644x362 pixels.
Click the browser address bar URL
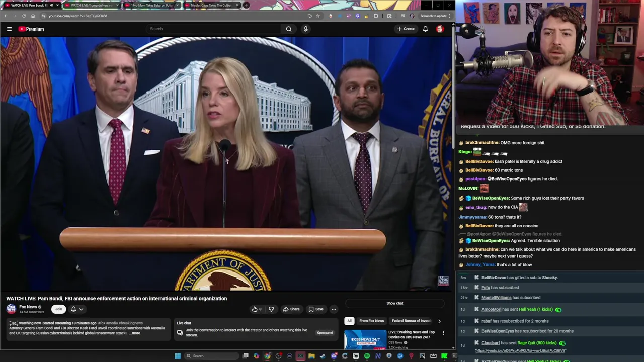point(77,16)
